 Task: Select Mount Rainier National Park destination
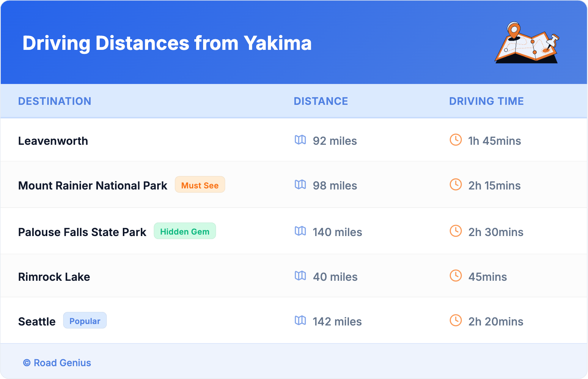(x=93, y=186)
